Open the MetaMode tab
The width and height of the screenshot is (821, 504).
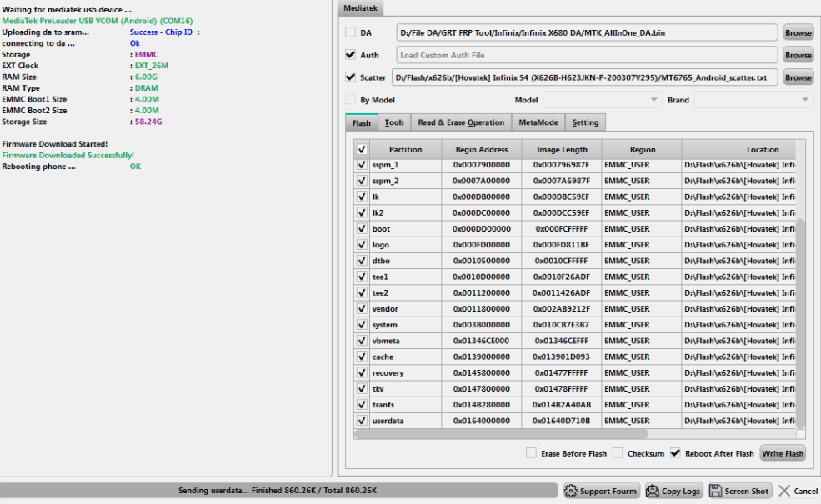pyautogui.click(x=538, y=122)
